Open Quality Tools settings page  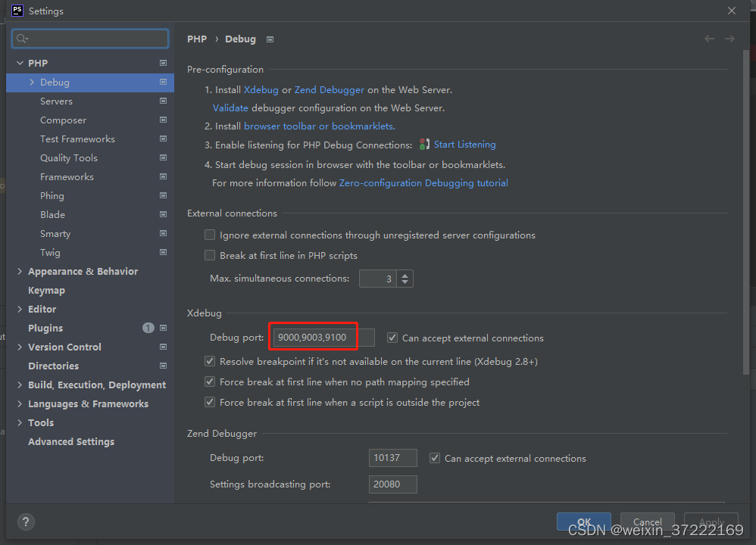pyautogui.click(x=69, y=158)
